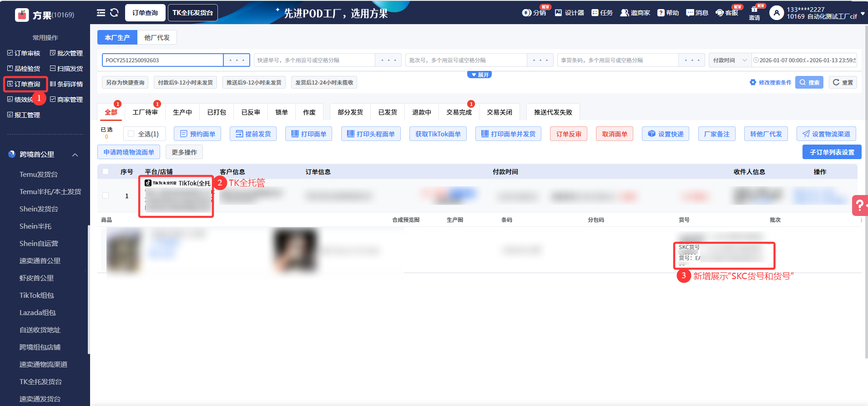Click the 获取TikTok面单 button

438,134
